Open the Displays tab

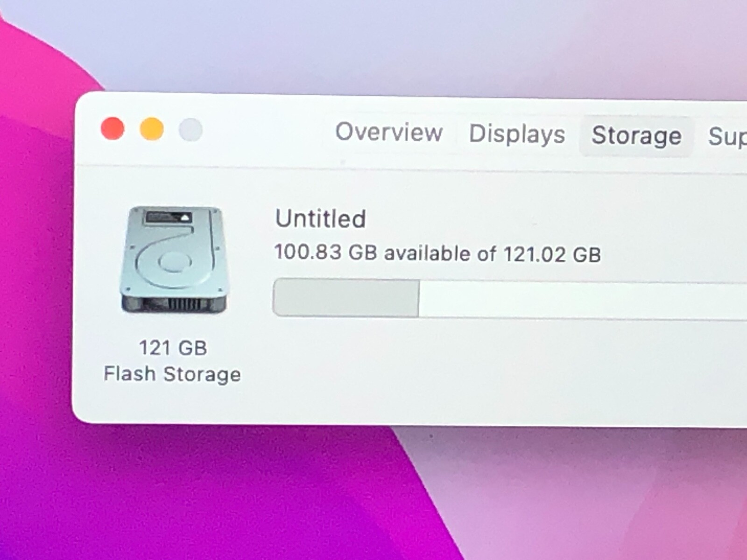coord(517,134)
